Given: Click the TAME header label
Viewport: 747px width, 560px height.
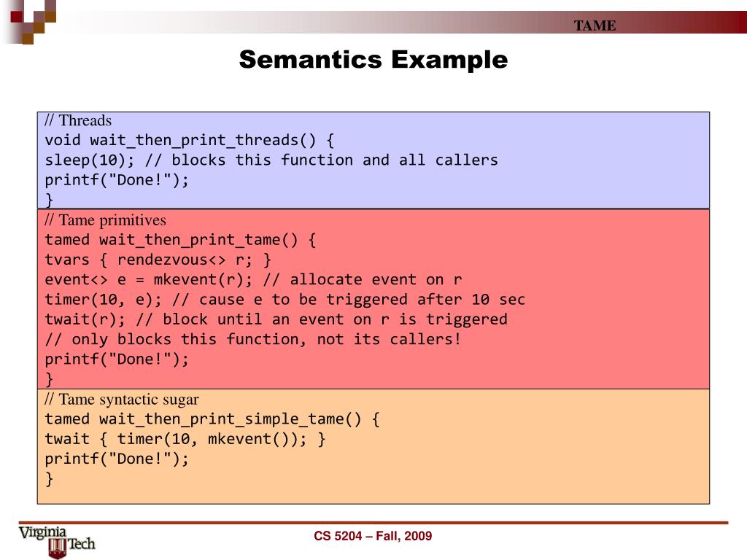Looking at the screenshot, I should pos(595,26).
